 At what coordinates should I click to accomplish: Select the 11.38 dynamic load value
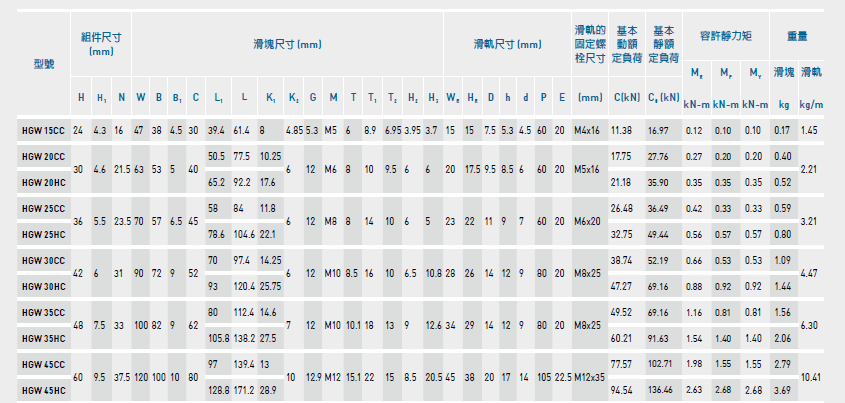(x=621, y=130)
